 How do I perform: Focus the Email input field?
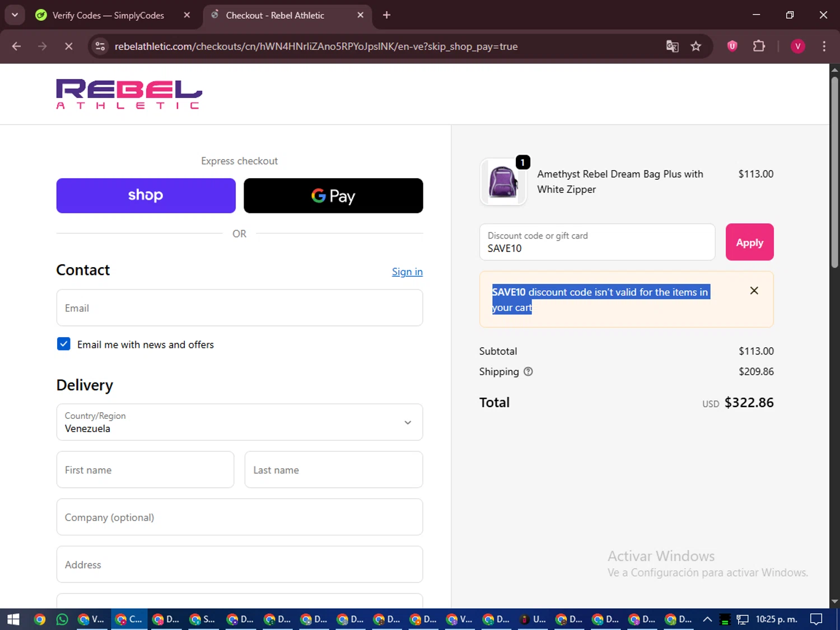(240, 307)
